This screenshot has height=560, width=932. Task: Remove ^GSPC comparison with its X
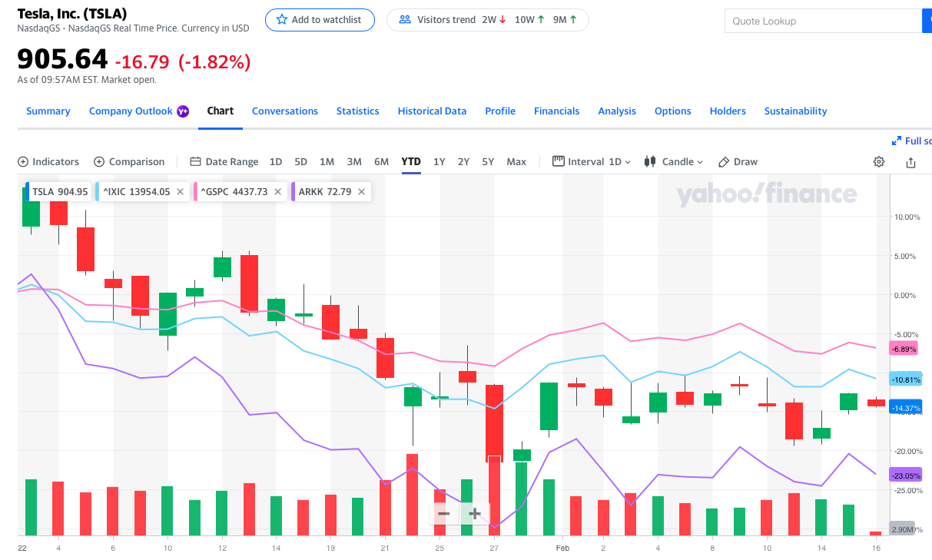coord(277,192)
